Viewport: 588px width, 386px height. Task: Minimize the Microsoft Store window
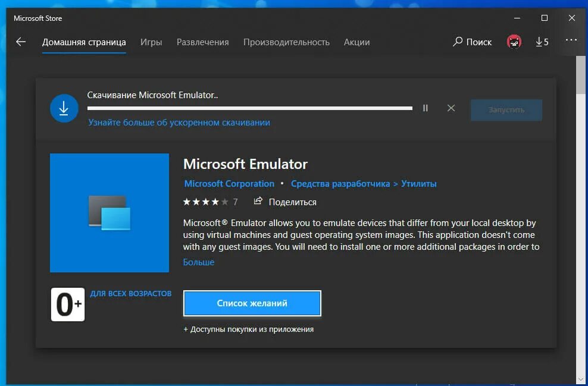[517, 18]
